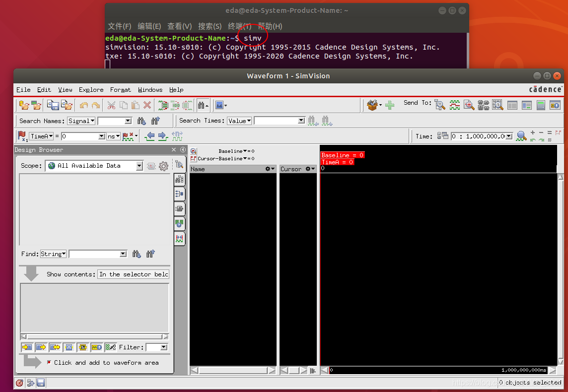Open the View menu in SimVision
This screenshot has height=392, width=568.
(x=65, y=90)
